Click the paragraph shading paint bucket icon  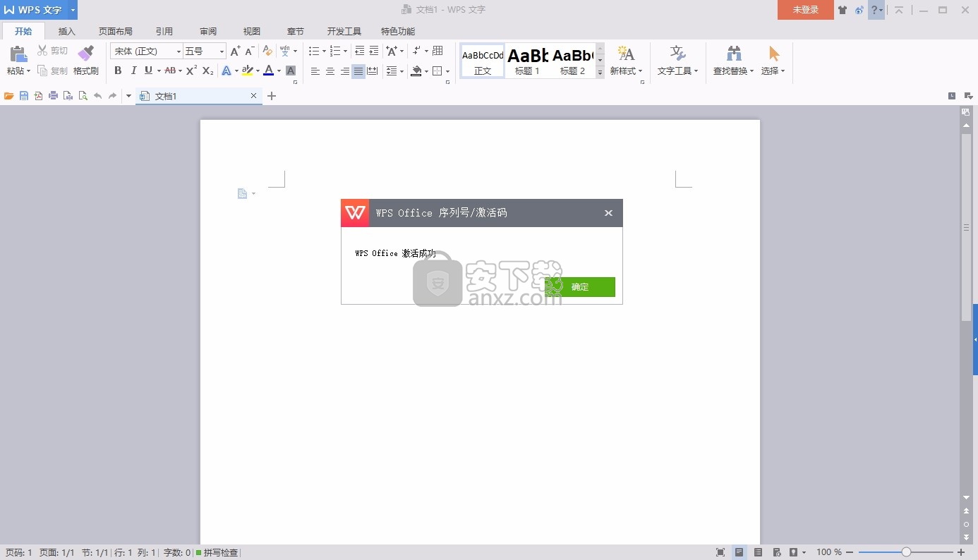416,71
